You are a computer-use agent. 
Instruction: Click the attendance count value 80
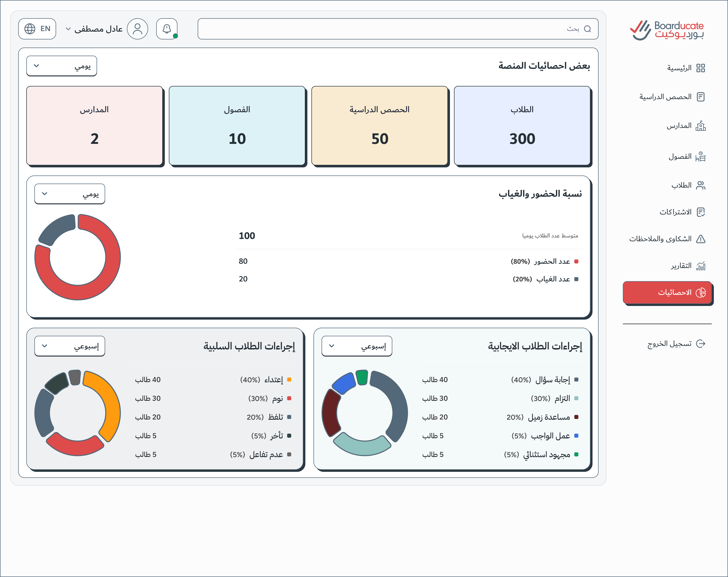click(243, 261)
